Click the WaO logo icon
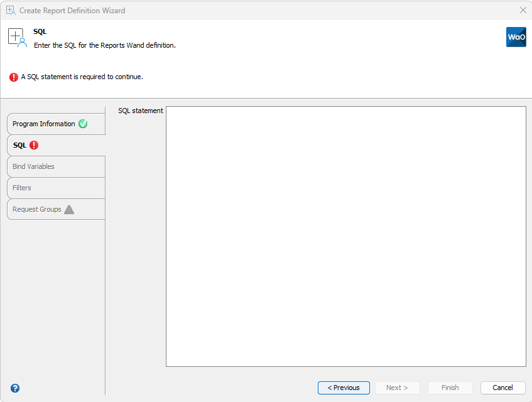The width and height of the screenshot is (532, 402). (516, 37)
